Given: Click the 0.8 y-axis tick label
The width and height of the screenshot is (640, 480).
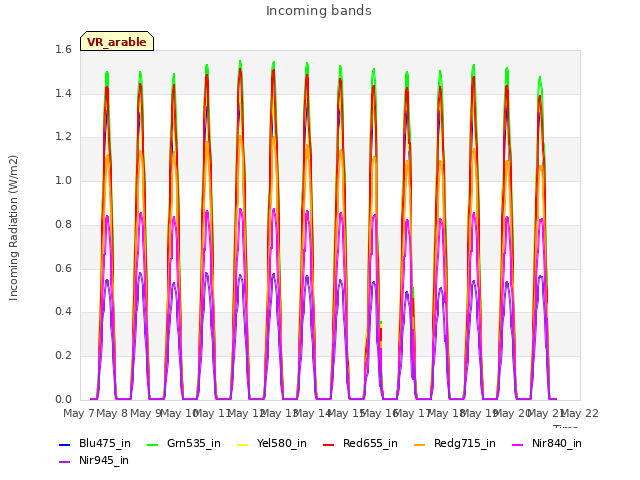Looking at the screenshot, I should (x=63, y=224).
